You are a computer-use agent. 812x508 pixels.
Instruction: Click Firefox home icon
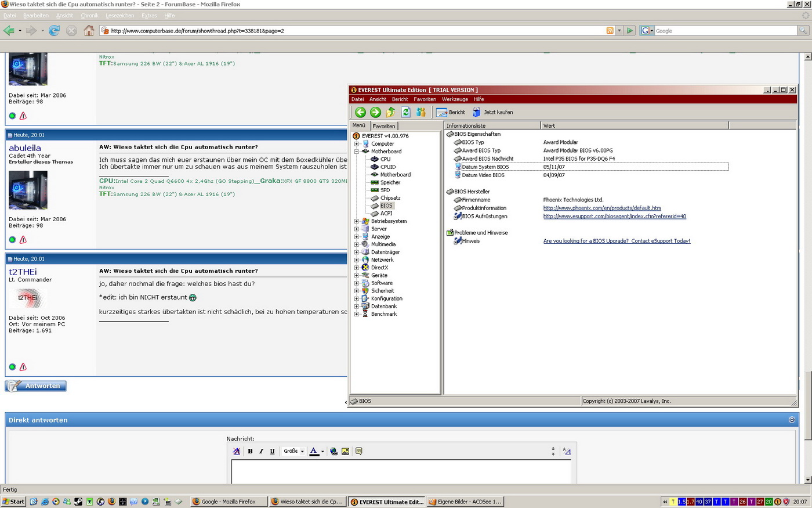[x=89, y=31]
